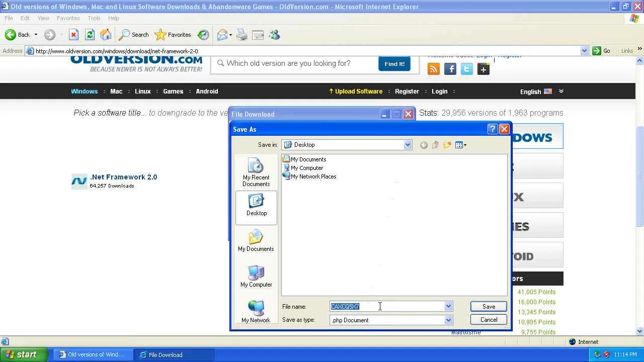This screenshot has height=362, width=644.
Task: Choose My Computer in the places bar
Action: point(256,276)
